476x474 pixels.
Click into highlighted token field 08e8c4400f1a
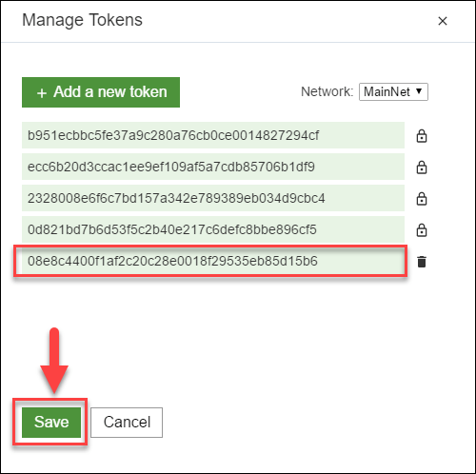210,261
